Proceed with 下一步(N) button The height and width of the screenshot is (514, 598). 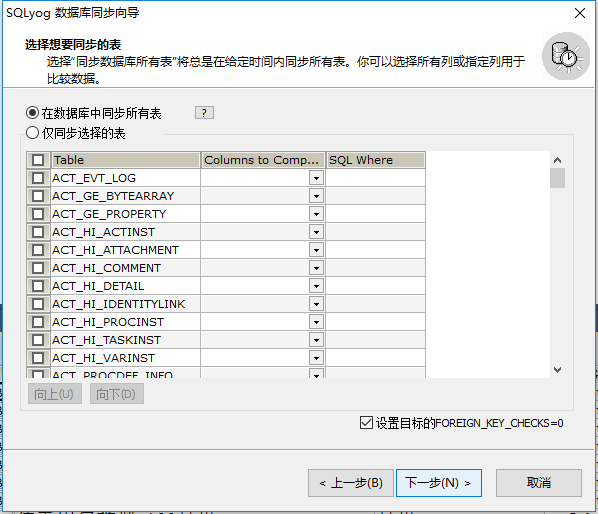(x=439, y=483)
